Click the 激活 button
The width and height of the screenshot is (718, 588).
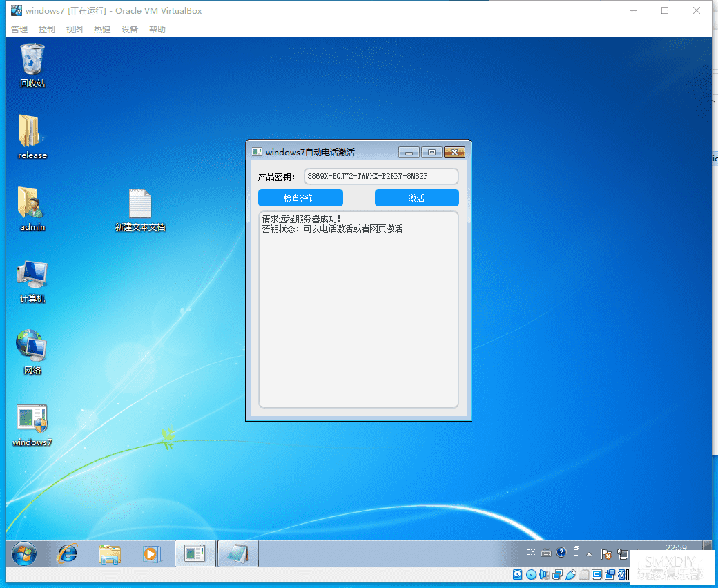click(417, 197)
